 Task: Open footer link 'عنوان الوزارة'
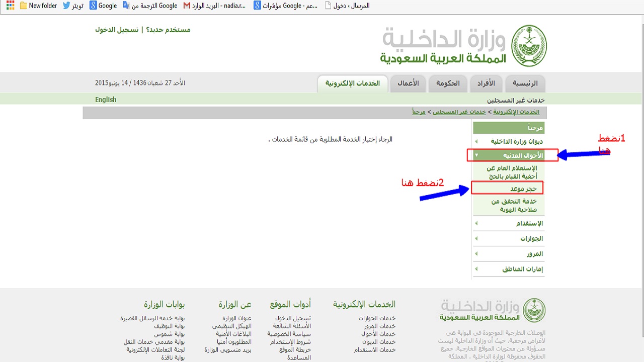click(237, 318)
